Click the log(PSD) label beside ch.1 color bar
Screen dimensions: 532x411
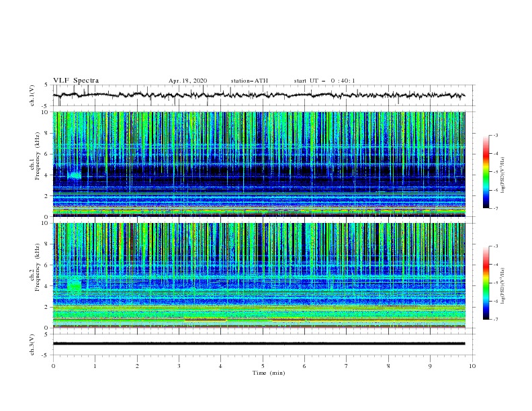tap(503, 175)
